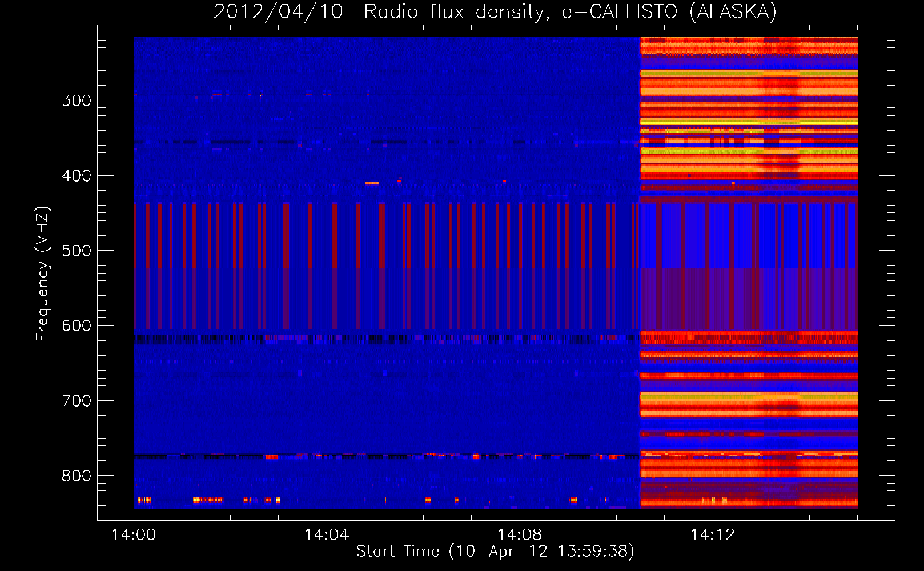Click the 600 frequency tick label
Screen dimensions: 924x571
[77, 326]
